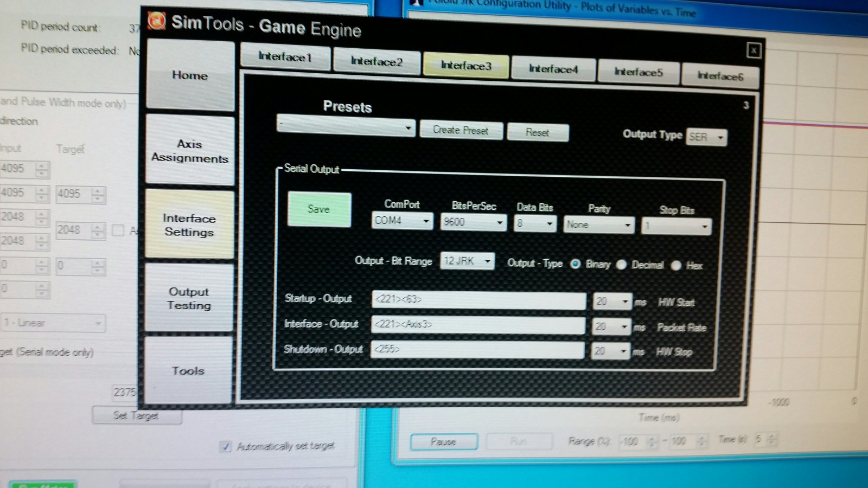Click Run in Jrk plots window
Screen dimensions: 868x488
tap(519, 441)
